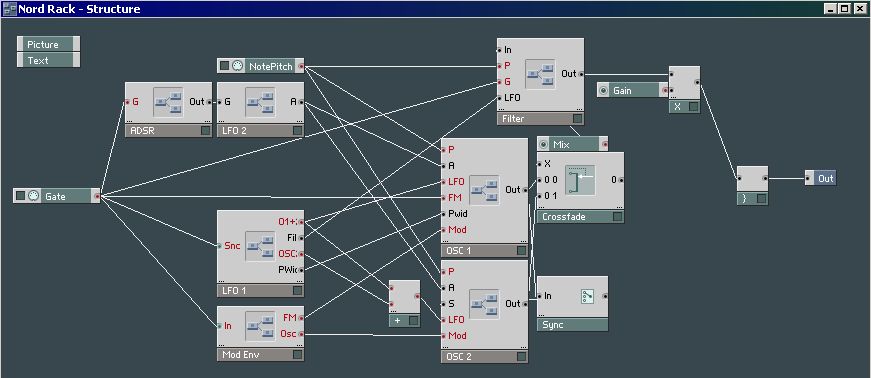
Task: Click the Gate module output port
Action: pyautogui.click(x=97, y=196)
